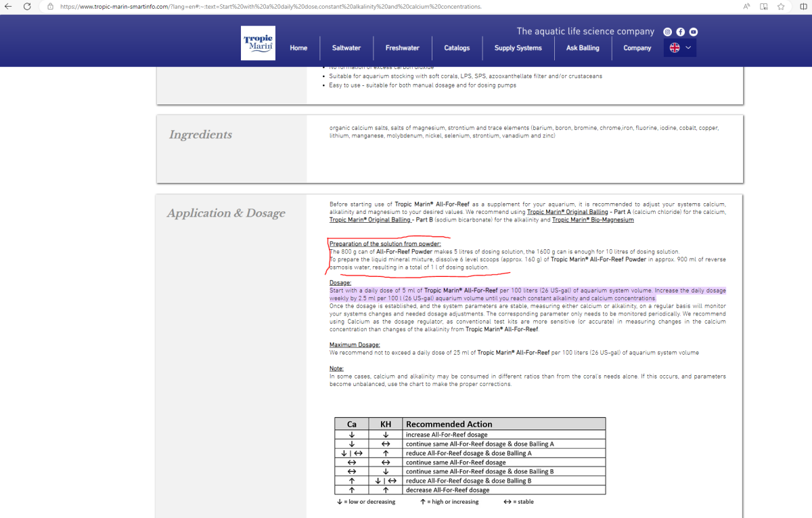This screenshot has width=812, height=518.
Task: Go back using the browser back arrow
Action: pyautogui.click(x=8, y=6)
